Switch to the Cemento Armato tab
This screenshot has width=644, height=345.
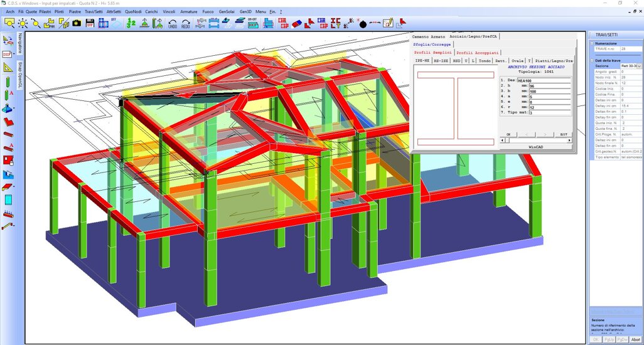click(x=429, y=37)
